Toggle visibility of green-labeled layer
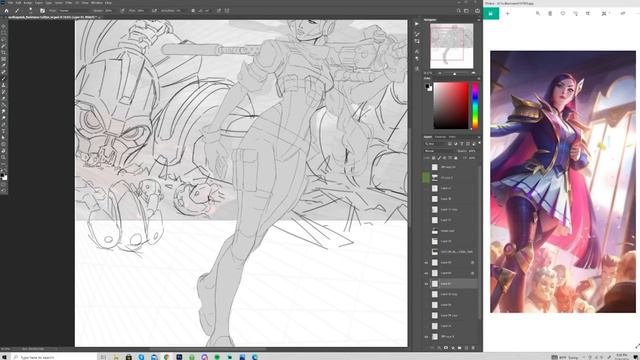640x360 pixels. coord(426,178)
